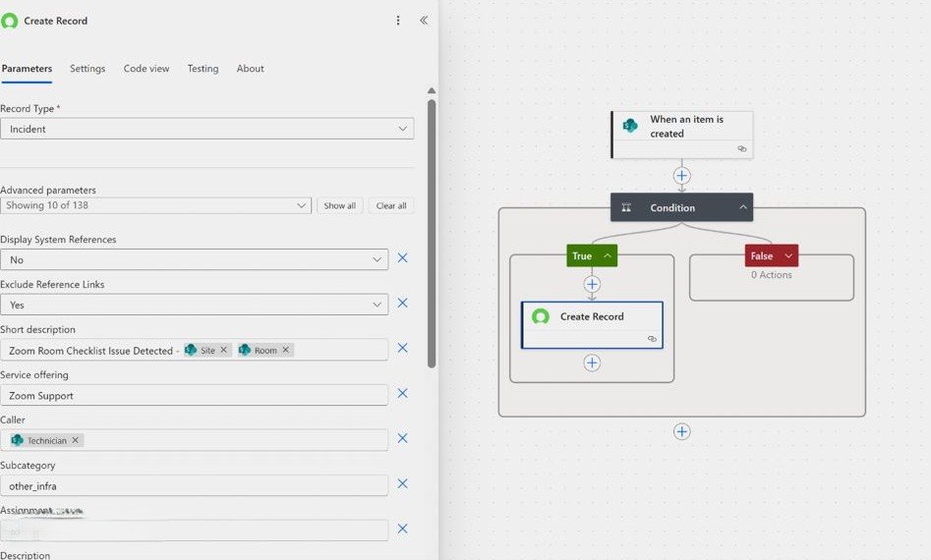Remove the Caller parameter

(402, 438)
